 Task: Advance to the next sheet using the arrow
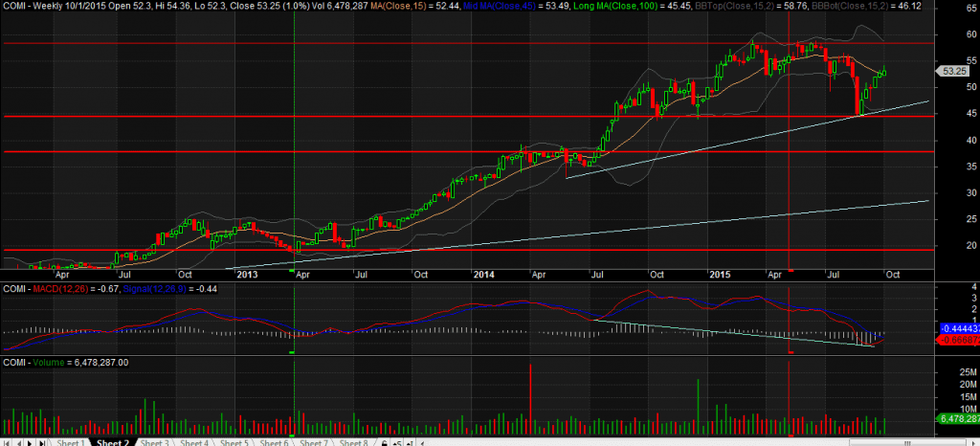tap(30, 442)
